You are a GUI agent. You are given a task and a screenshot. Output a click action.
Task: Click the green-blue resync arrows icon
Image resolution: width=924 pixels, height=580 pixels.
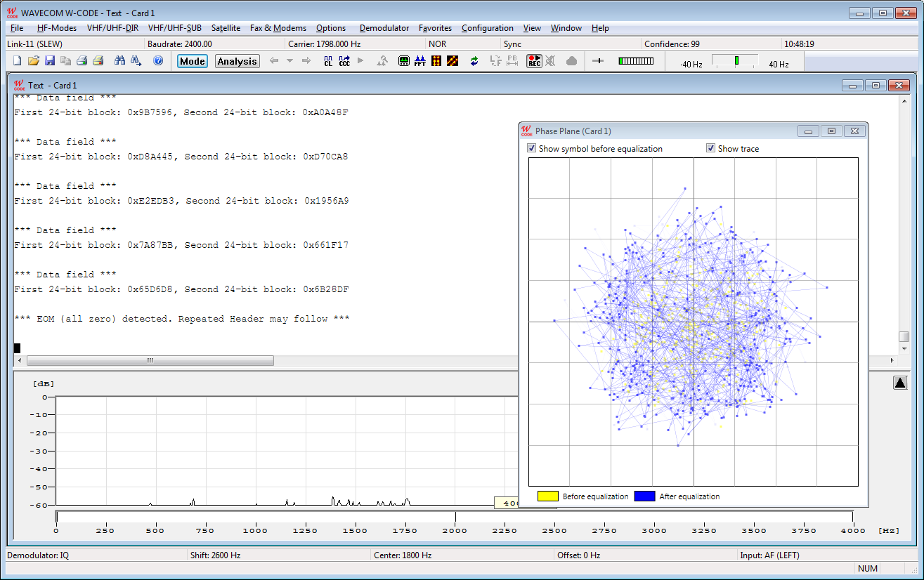coord(474,61)
